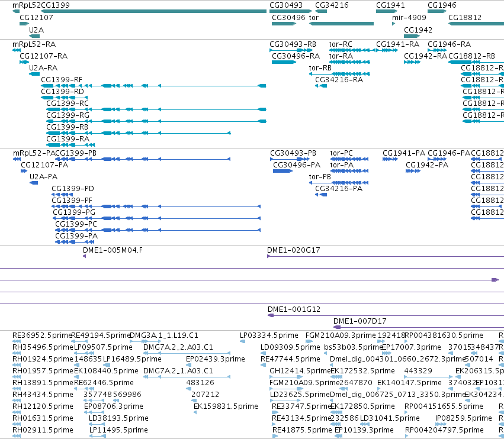Image resolution: width=504 pixels, height=439 pixels.
Task: Click EST EP08706.3prime
Action: click(114, 406)
